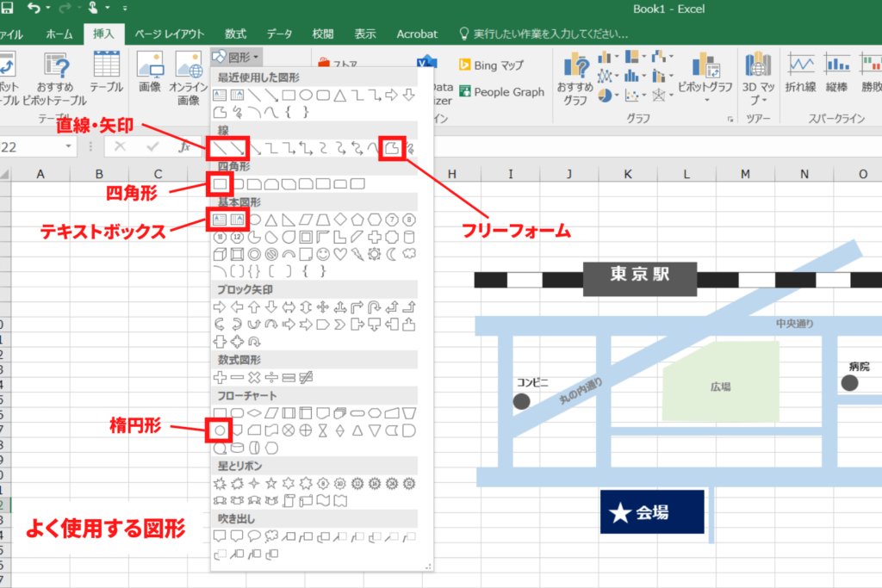Insert a picture with 画像 button
The width and height of the screenshot is (882, 588).
coord(150,72)
